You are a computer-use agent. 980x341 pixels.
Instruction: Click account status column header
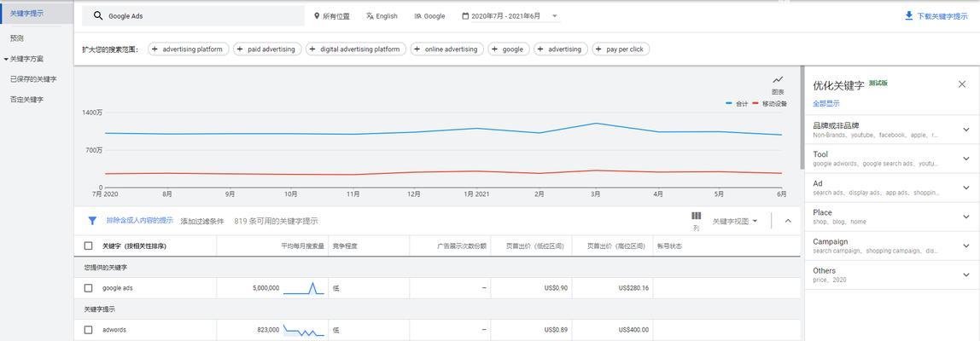click(x=668, y=246)
